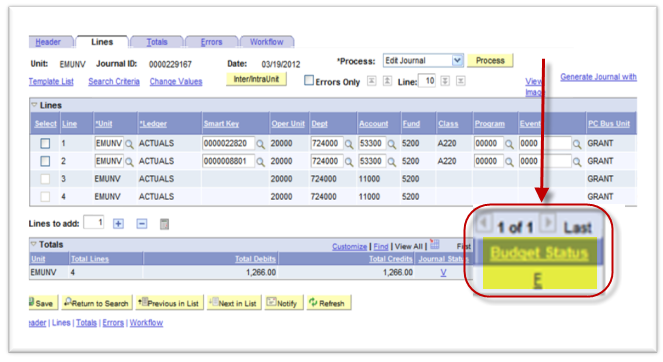Click the yellow Process button

490,60
